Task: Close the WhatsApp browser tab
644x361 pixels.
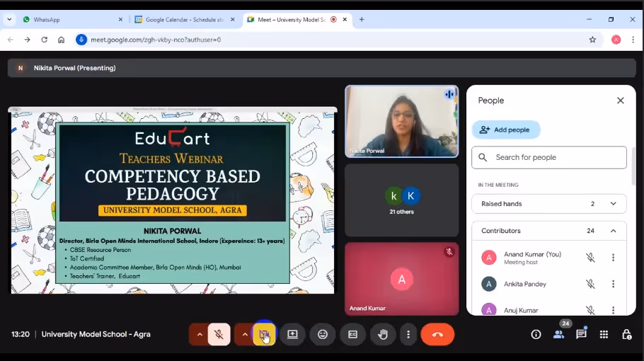Action: [120, 19]
